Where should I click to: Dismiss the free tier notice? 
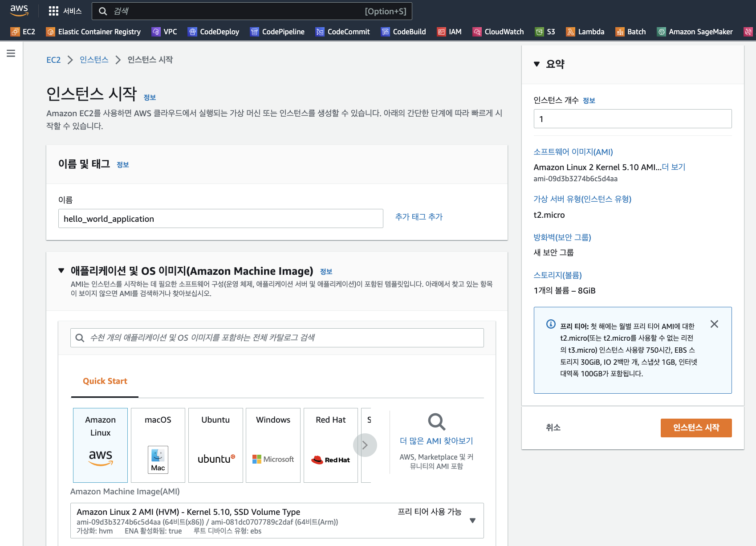(714, 324)
